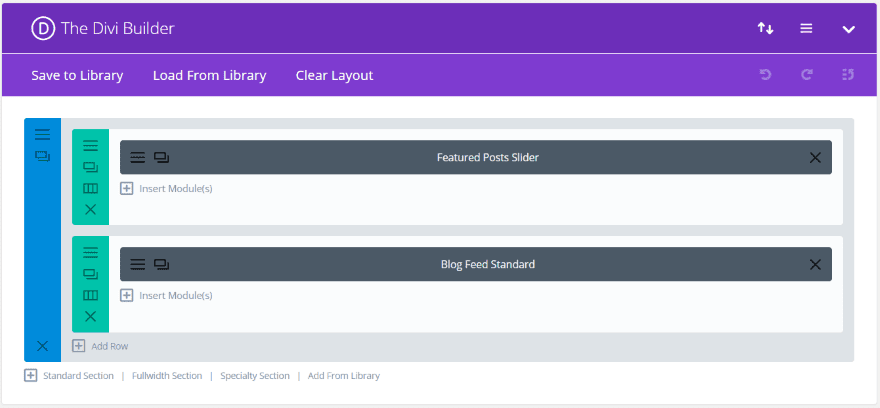
Task: Delete the Featured Posts Slider module
Action: 815,157
